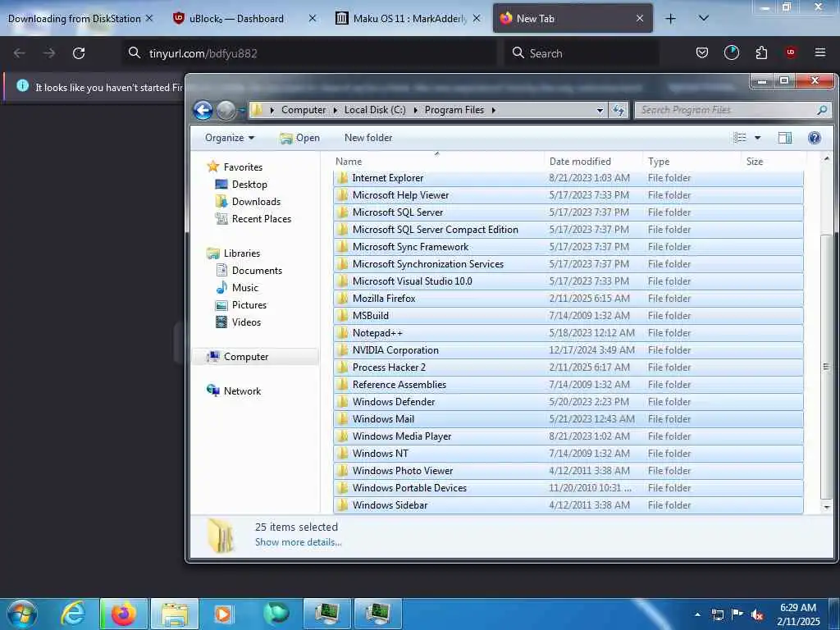Click the address bar refresh button in Explorer
Screen dimensions: 840x630
(x=619, y=110)
